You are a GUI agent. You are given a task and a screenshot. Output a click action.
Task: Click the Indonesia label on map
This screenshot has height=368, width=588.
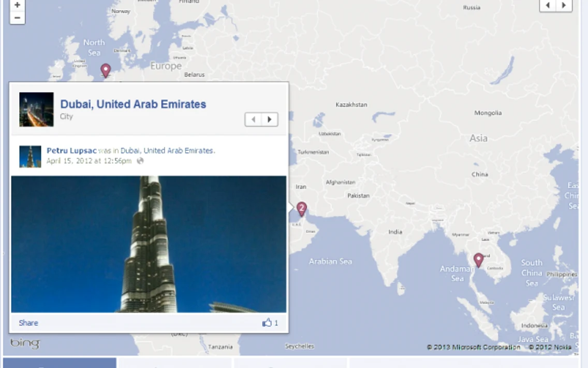point(534,325)
